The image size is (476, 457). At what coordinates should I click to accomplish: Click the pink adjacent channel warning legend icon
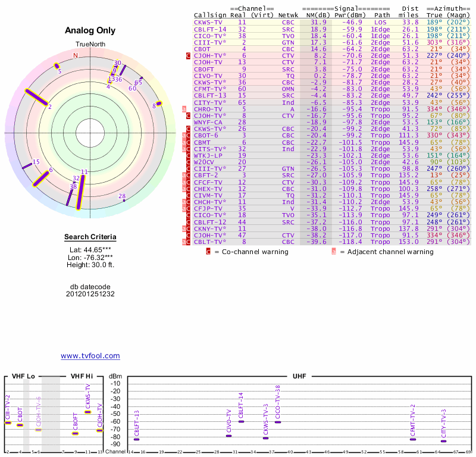coord(334,252)
